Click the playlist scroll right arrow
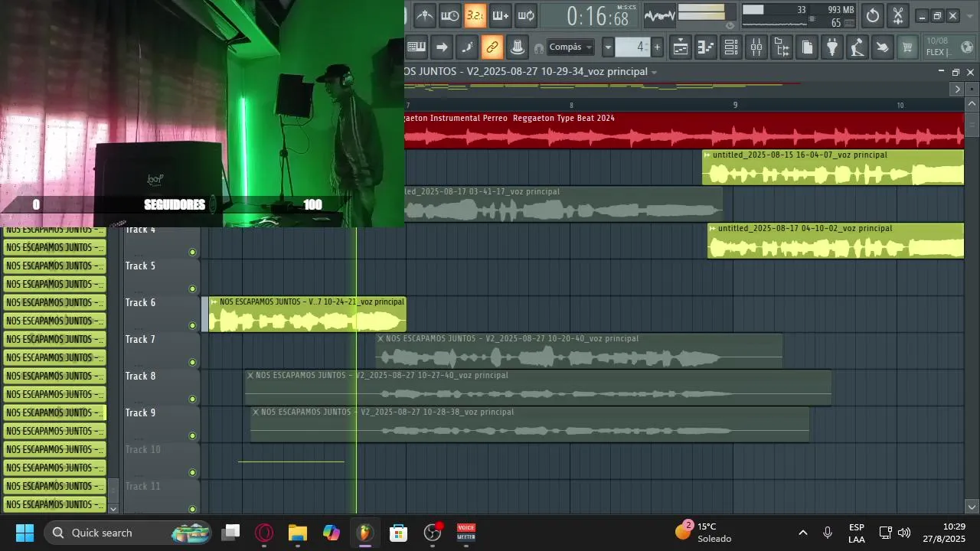 pos(957,90)
